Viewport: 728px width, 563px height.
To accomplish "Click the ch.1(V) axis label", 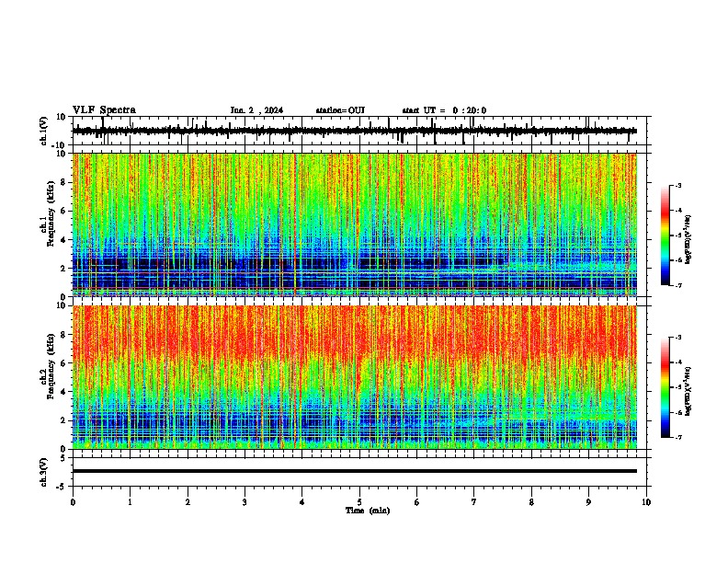I will 44,131.
